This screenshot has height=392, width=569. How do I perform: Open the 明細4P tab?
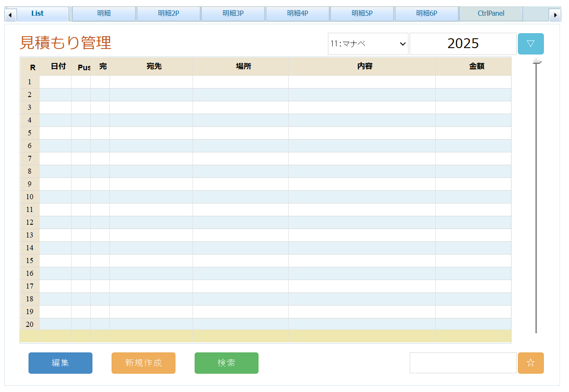coord(297,14)
